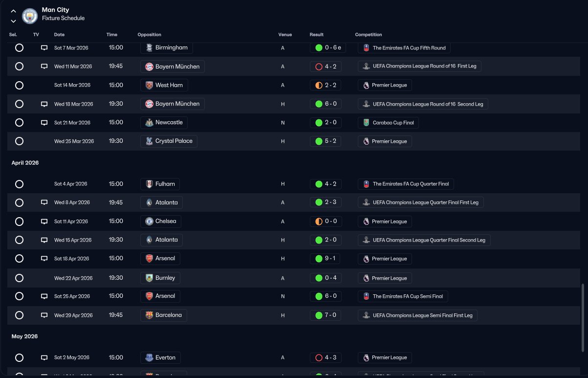Click the TV icon on 8 Apr fixture
588x378 pixels.
(44, 202)
